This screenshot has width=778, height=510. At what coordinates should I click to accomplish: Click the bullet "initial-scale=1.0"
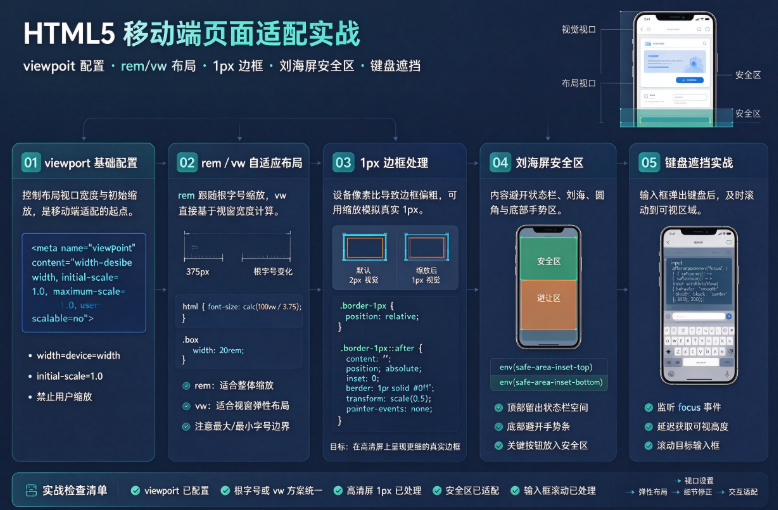point(69,377)
